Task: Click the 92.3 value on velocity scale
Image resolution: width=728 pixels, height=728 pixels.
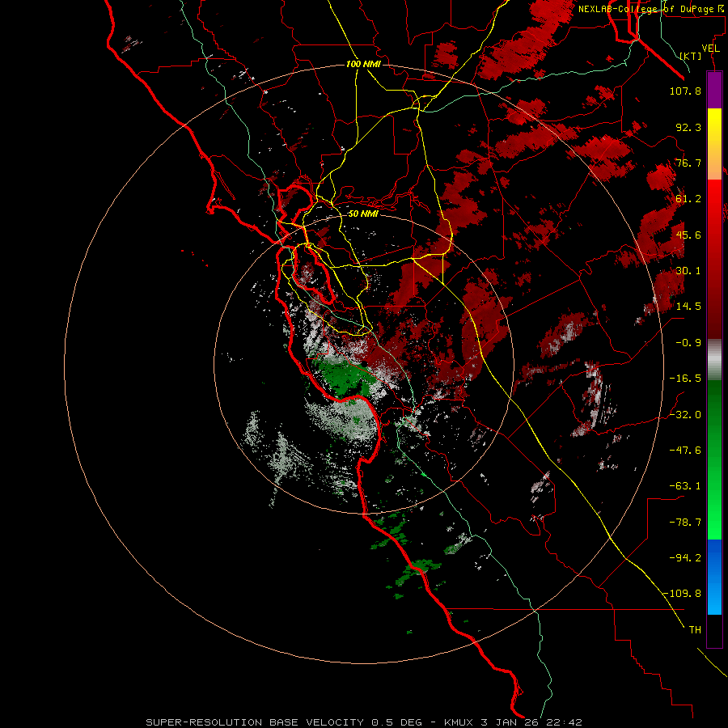Action: pyautogui.click(x=688, y=127)
